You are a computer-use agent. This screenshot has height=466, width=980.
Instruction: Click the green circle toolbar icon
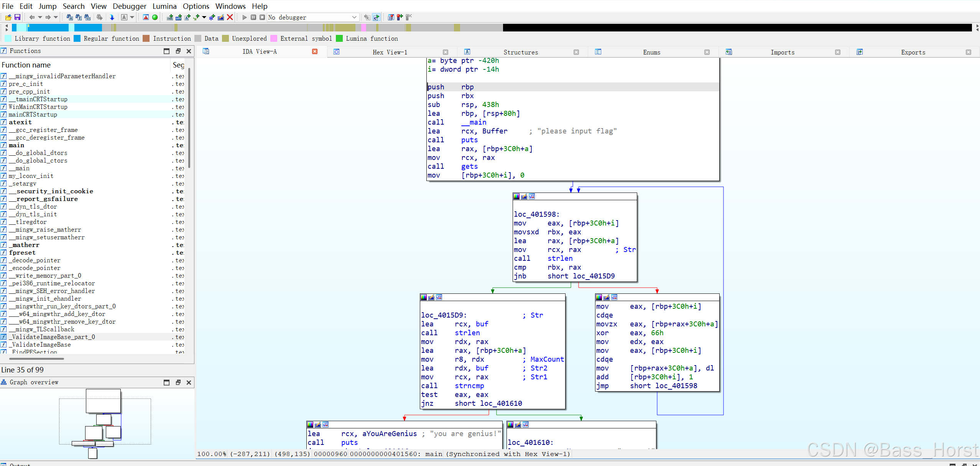coord(155,17)
